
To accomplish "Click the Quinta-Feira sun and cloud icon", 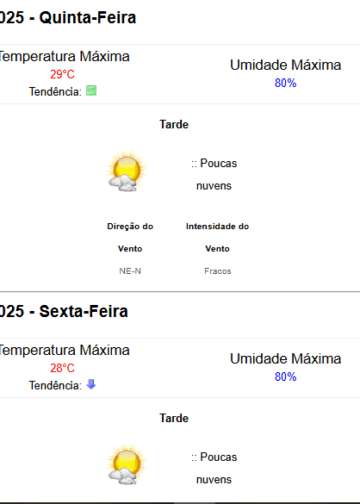I will pyautogui.click(x=127, y=171).
